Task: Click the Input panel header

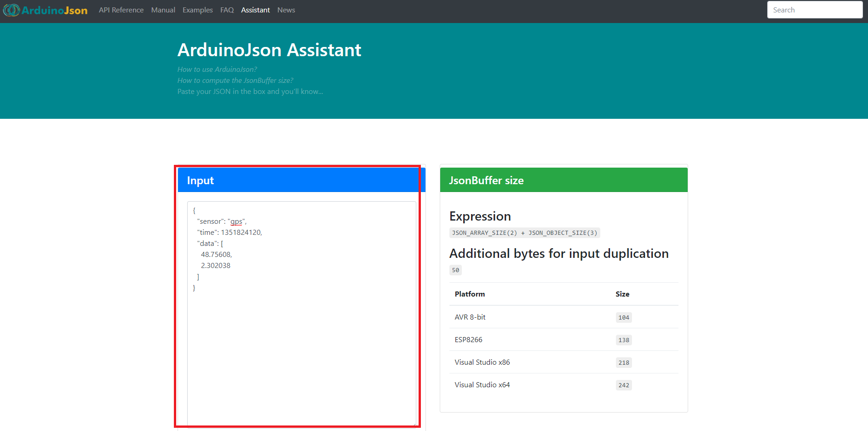Action: [x=200, y=180]
